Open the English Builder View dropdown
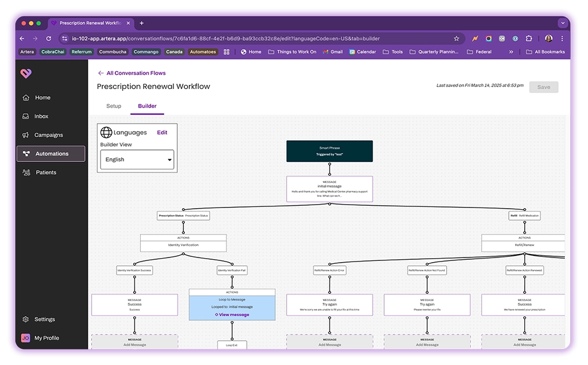The width and height of the screenshot is (588, 365). tap(137, 160)
